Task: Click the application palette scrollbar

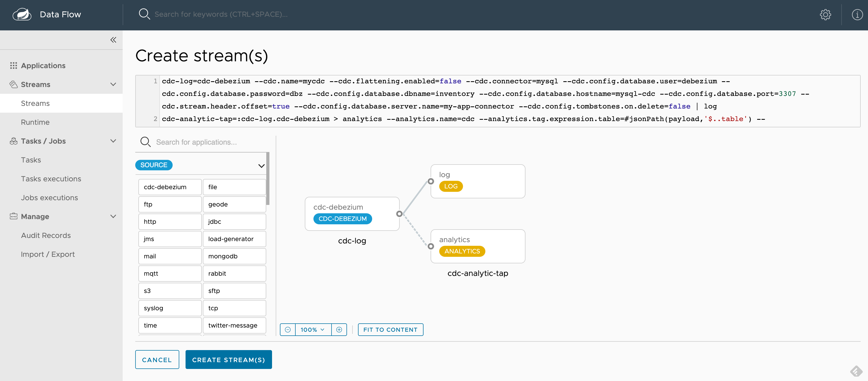Action: 268,178
